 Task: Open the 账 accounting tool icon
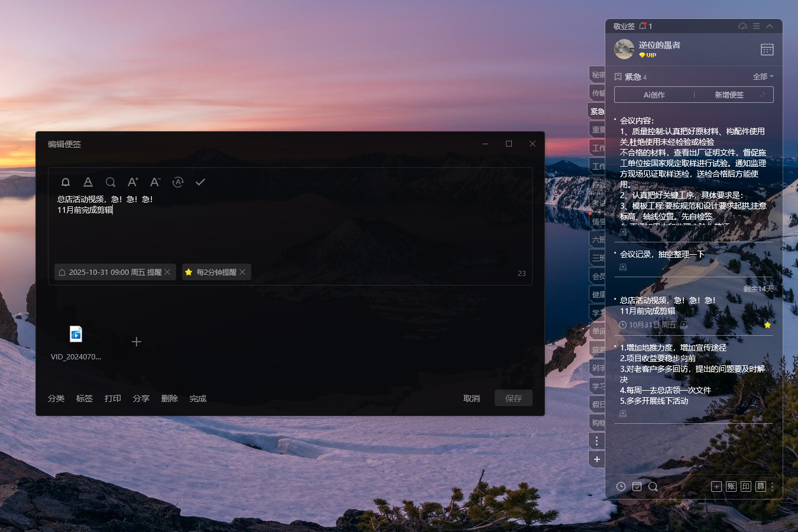(731, 486)
